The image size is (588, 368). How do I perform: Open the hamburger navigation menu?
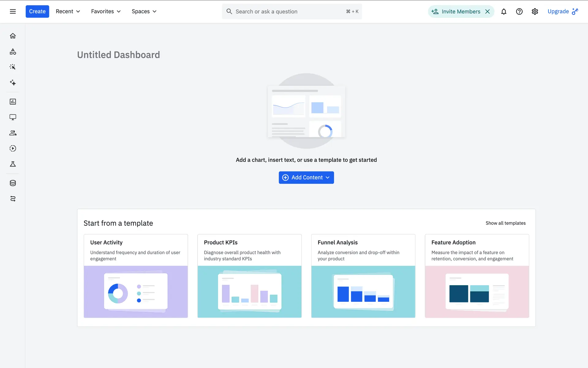pos(13,11)
